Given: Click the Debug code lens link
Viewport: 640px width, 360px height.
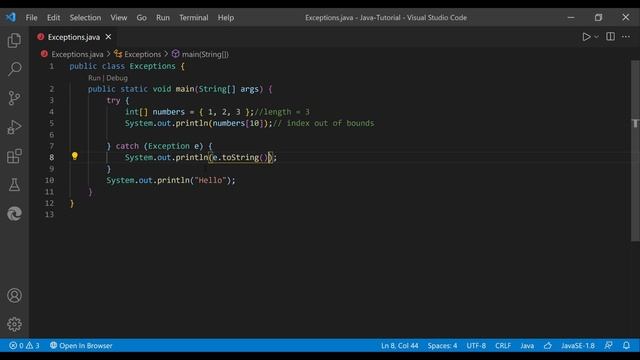Looking at the screenshot, I should coord(117,78).
